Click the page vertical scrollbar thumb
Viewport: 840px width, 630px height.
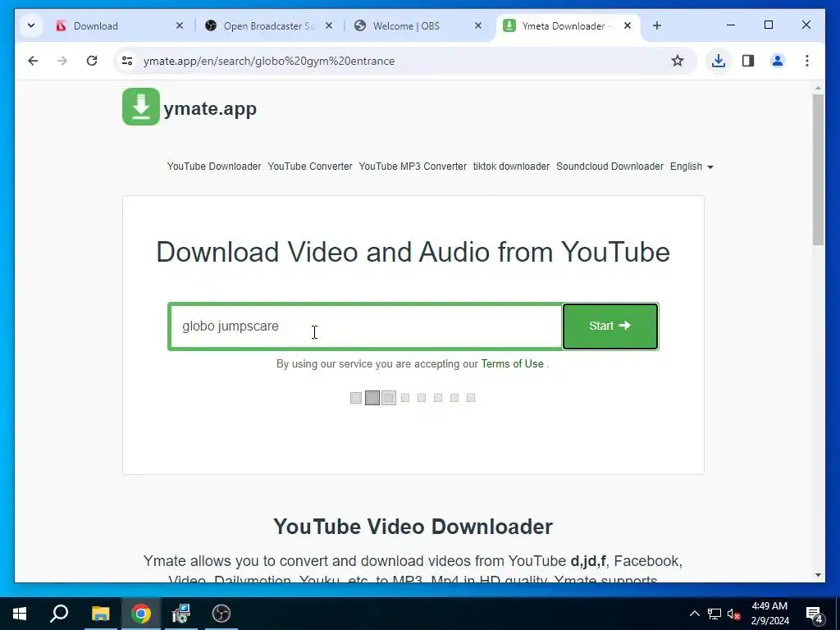pos(818,169)
